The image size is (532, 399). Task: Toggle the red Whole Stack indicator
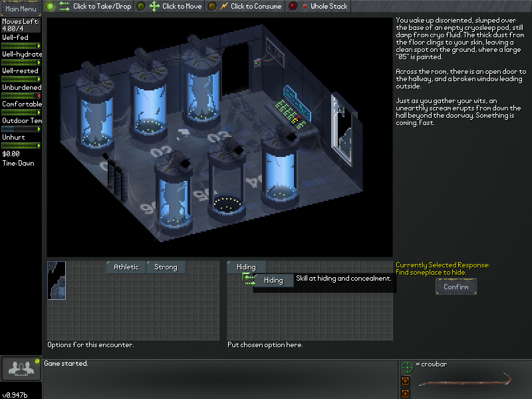293,7
